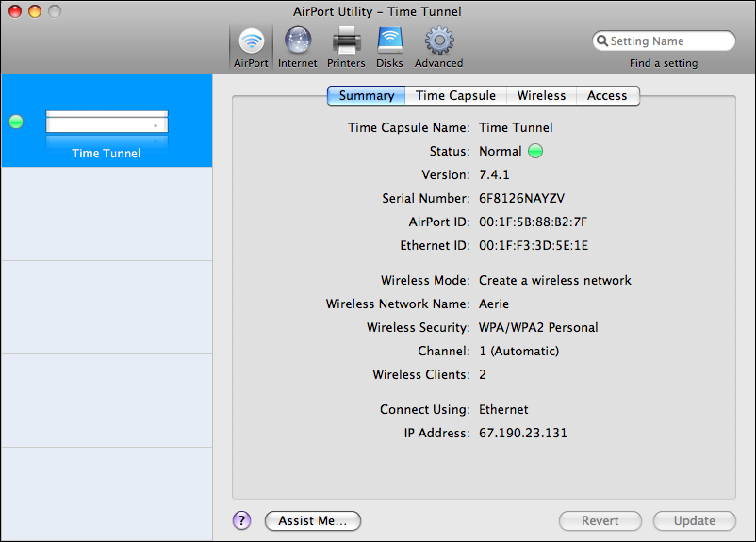Click the serial number 6F8126NAYZV

521,198
